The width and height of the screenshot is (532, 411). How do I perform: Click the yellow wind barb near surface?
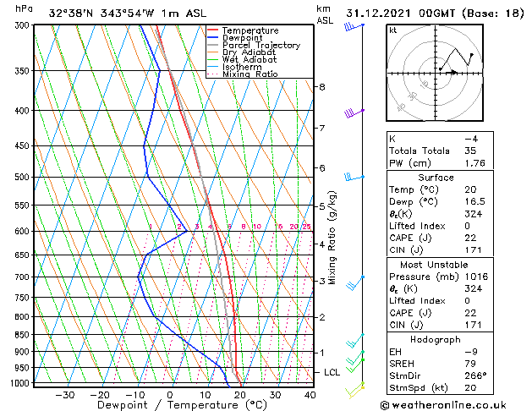pyautogui.click(x=356, y=389)
